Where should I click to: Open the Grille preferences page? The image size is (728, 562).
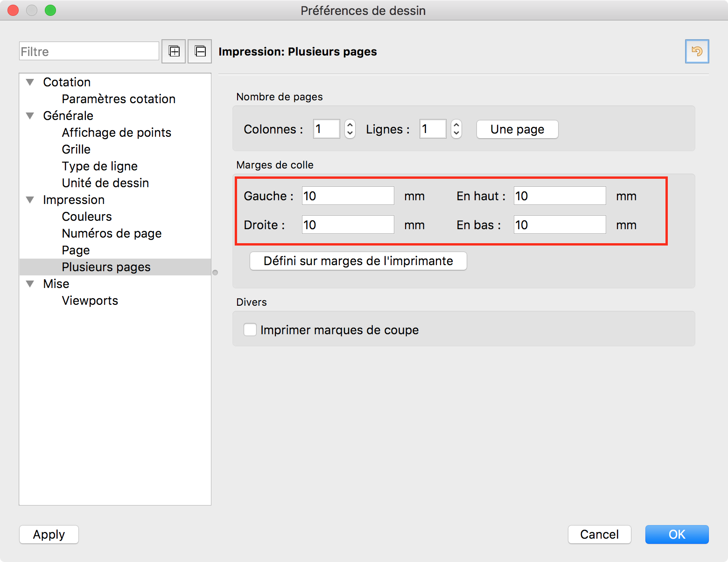point(76,149)
